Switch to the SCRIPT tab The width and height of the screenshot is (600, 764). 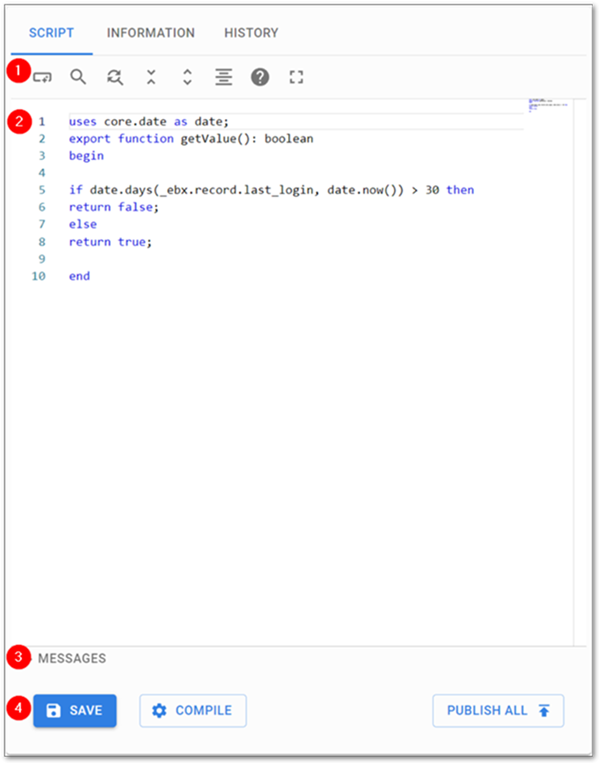51,33
